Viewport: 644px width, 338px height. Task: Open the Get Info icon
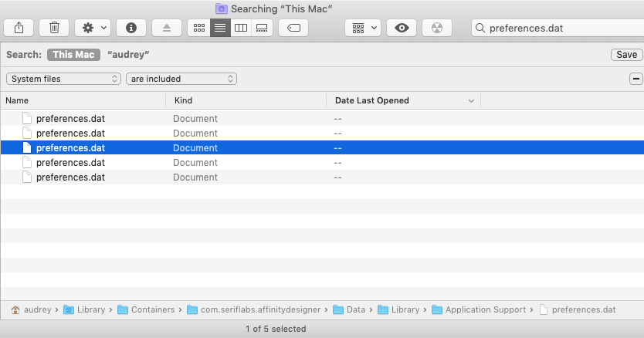point(131,28)
